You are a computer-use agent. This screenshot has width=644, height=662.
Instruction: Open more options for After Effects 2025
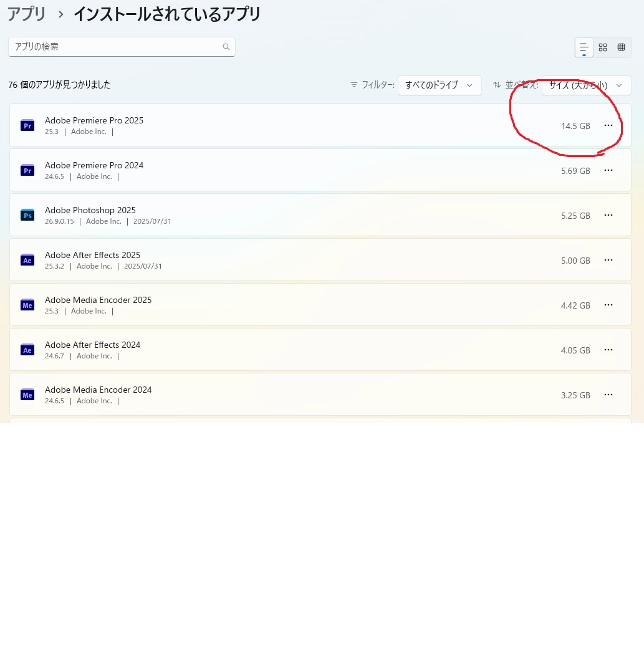(608, 260)
